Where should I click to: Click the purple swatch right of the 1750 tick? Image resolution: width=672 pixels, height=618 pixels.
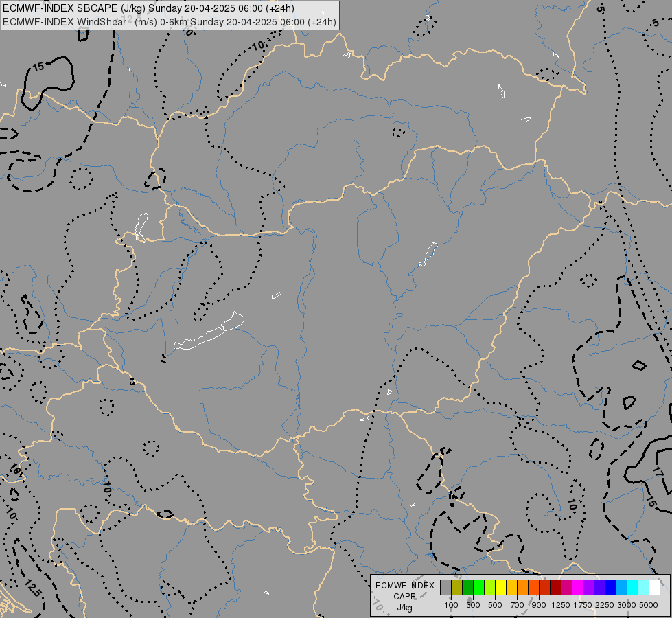coord(589,587)
